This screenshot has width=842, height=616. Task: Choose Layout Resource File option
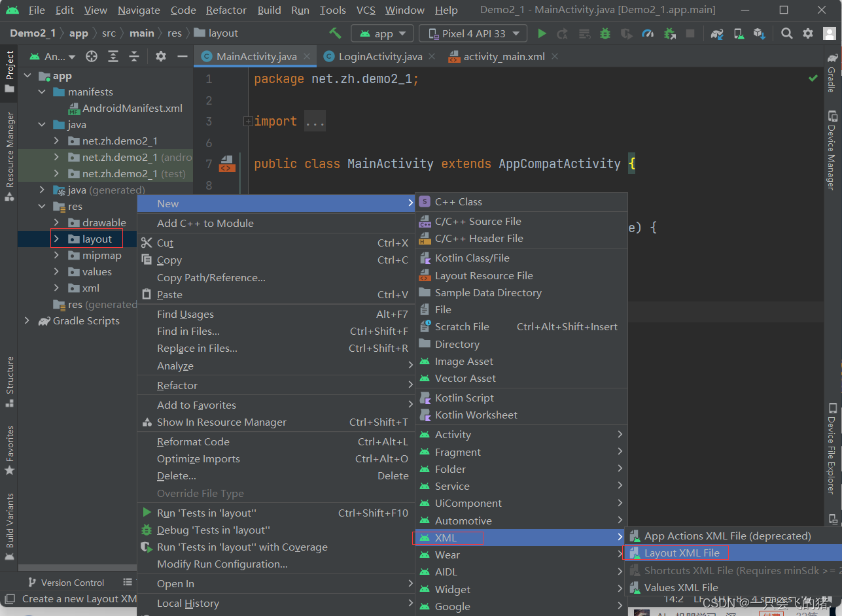(x=521, y=276)
